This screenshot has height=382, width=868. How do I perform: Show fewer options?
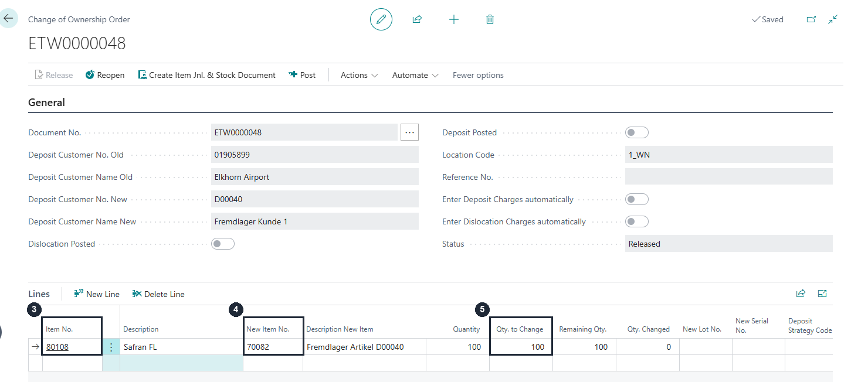pos(478,75)
